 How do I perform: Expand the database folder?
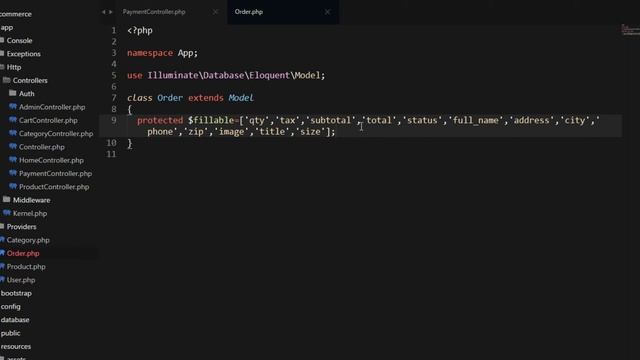click(15, 320)
